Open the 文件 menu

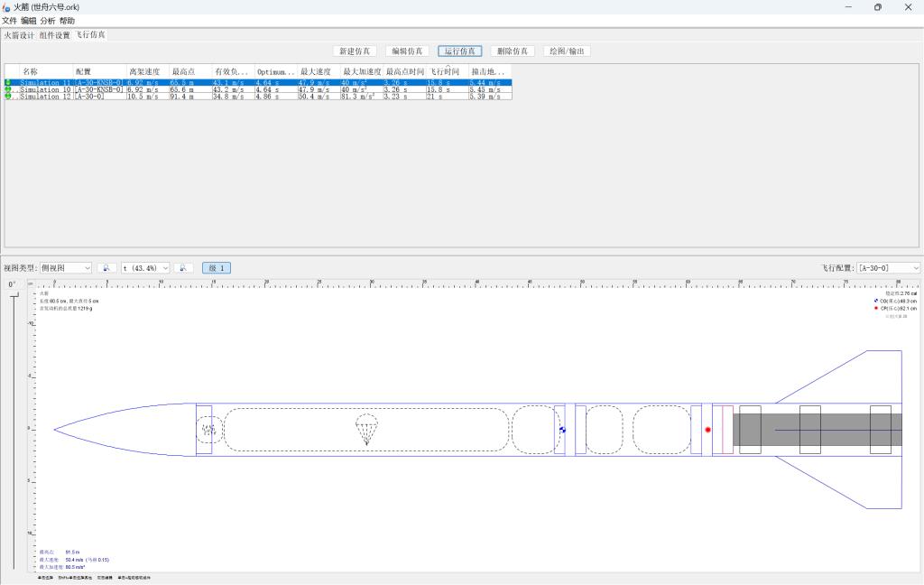pos(10,21)
